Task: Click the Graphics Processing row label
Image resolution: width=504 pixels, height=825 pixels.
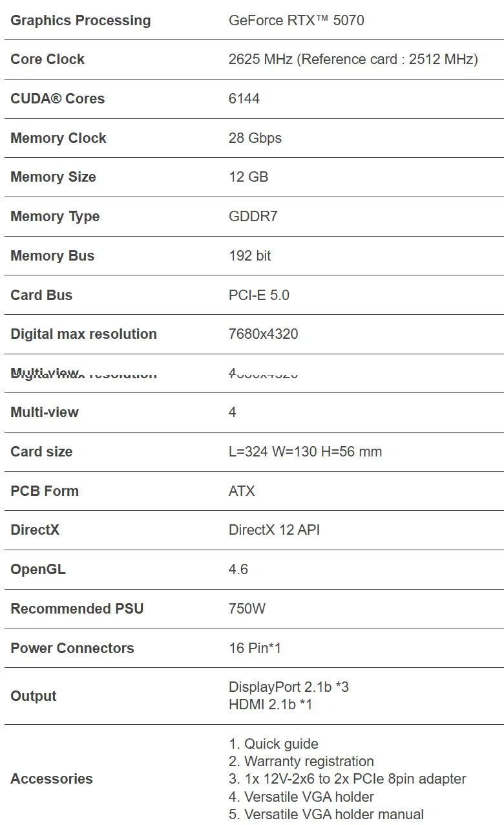Action: tap(81, 20)
